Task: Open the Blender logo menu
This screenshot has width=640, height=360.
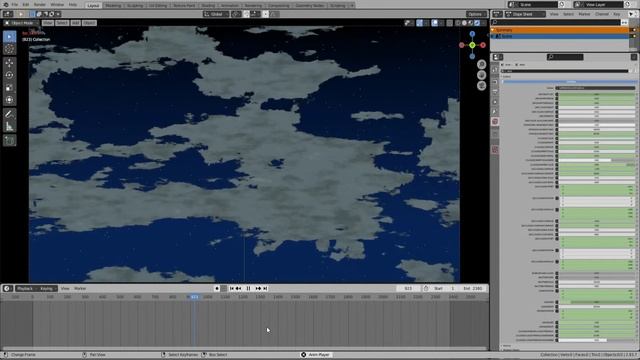Action: point(5,4)
